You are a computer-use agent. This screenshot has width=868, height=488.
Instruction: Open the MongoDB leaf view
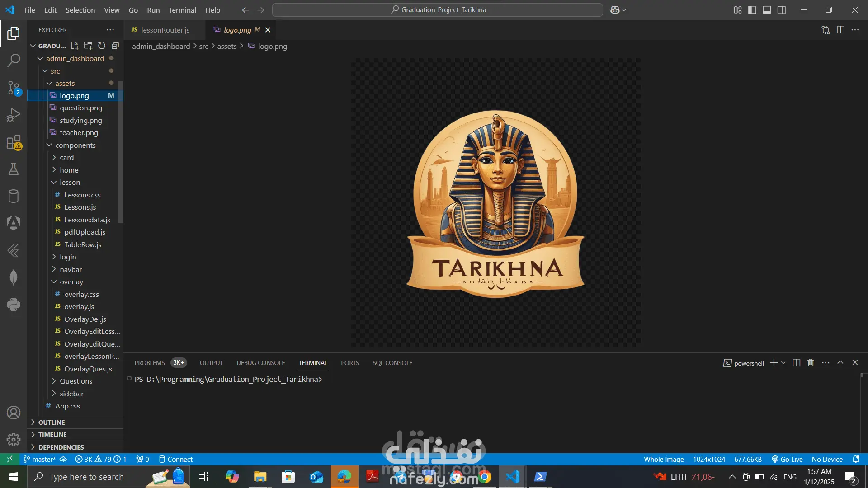pyautogui.click(x=14, y=277)
